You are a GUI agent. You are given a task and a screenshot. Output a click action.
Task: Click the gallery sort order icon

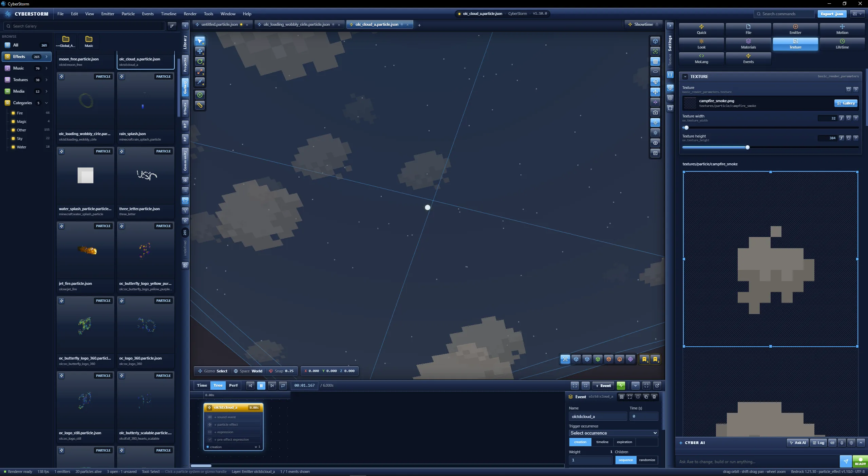pyautogui.click(x=172, y=26)
